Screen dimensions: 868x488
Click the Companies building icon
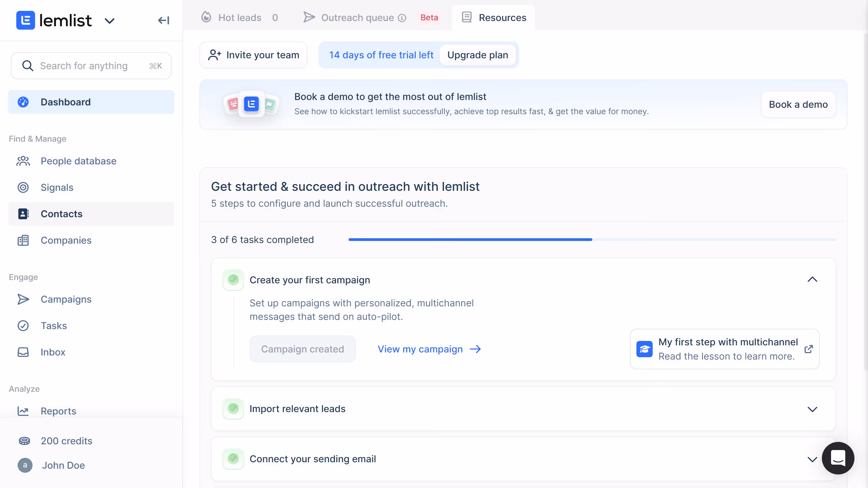(23, 240)
